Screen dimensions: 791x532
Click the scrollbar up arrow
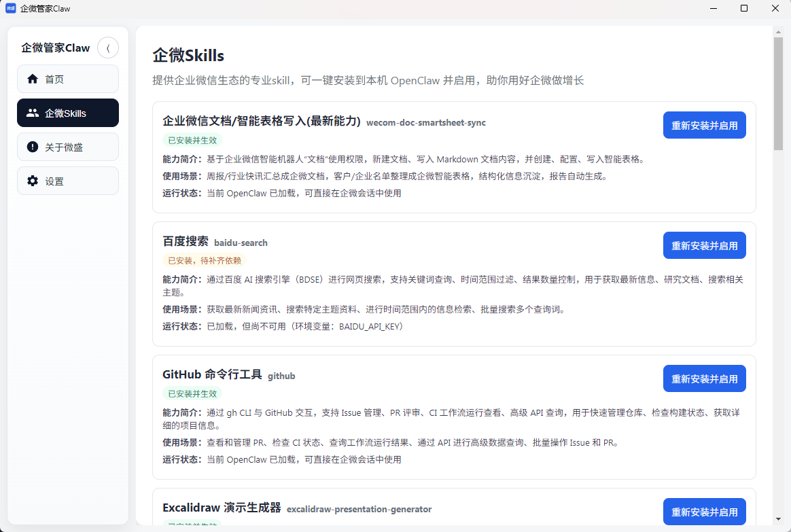[778, 31]
